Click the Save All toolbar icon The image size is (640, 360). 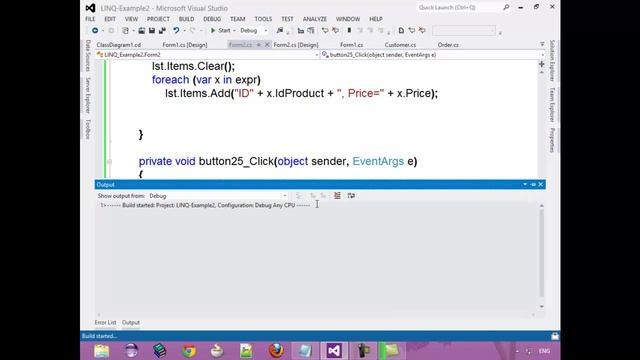162,31
